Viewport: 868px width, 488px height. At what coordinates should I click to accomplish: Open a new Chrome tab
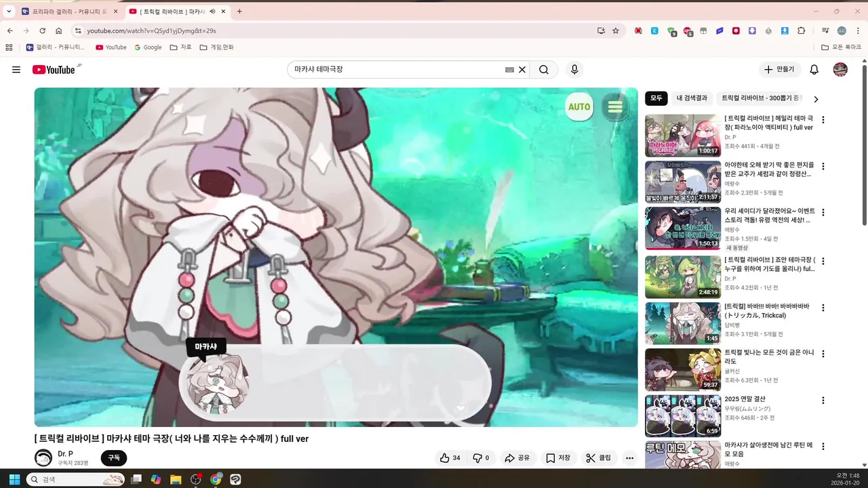[x=239, y=12]
